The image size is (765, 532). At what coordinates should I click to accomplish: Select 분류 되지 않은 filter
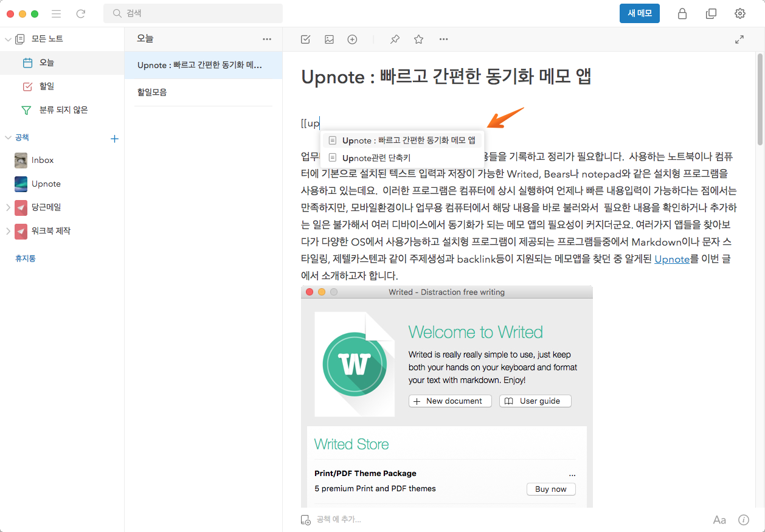pos(62,110)
